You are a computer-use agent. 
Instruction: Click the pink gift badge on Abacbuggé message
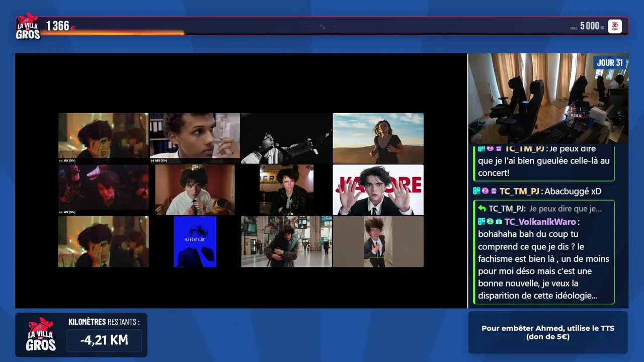494,191
